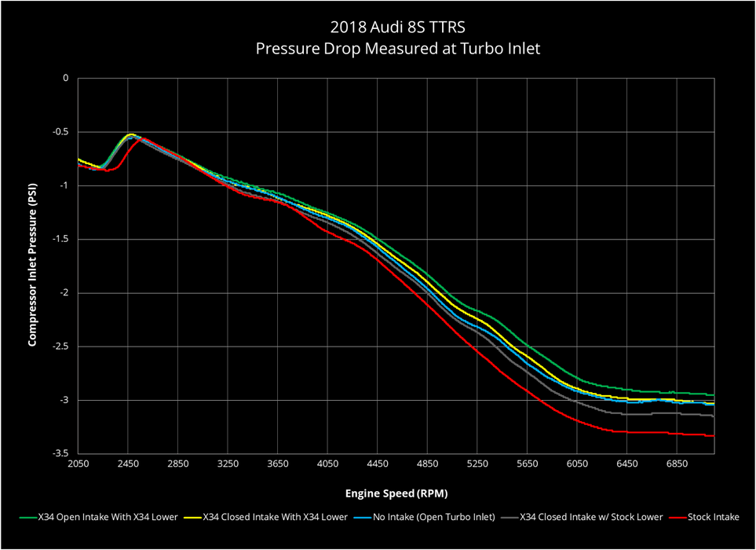Viewport: 756px width, 550px height.
Task: Click the 0 tick label on the y-axis
Action: tap(66, 79)
